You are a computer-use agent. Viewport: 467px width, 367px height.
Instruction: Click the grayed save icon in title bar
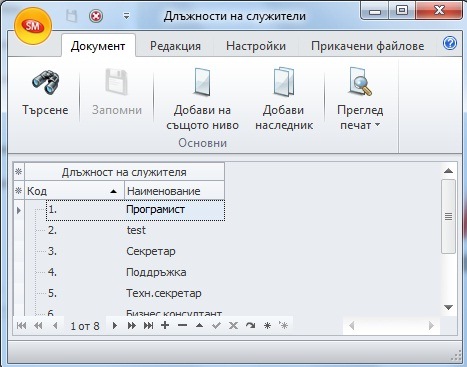71,16
